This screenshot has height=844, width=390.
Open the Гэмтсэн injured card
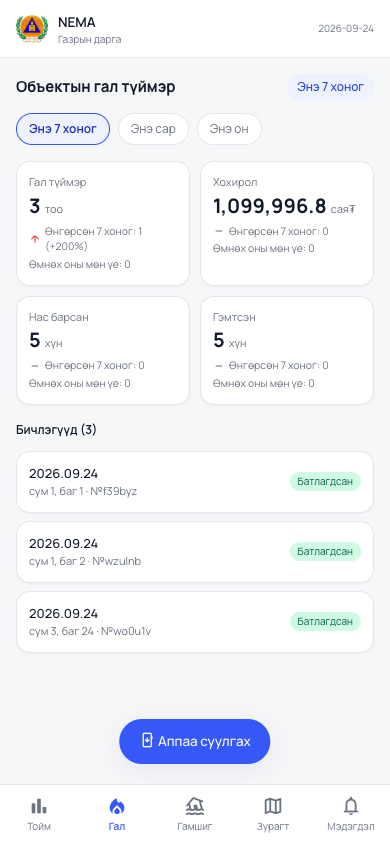pos(287,350)
